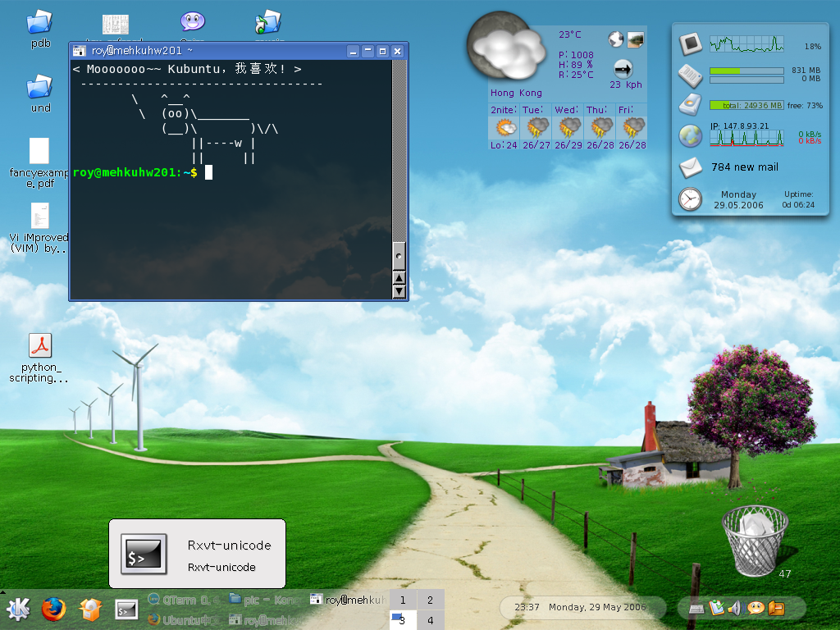Viewport: 840px width, 630px height.
Task: Click the hard disk icon in monitor
Action: (x=691, y=104)
